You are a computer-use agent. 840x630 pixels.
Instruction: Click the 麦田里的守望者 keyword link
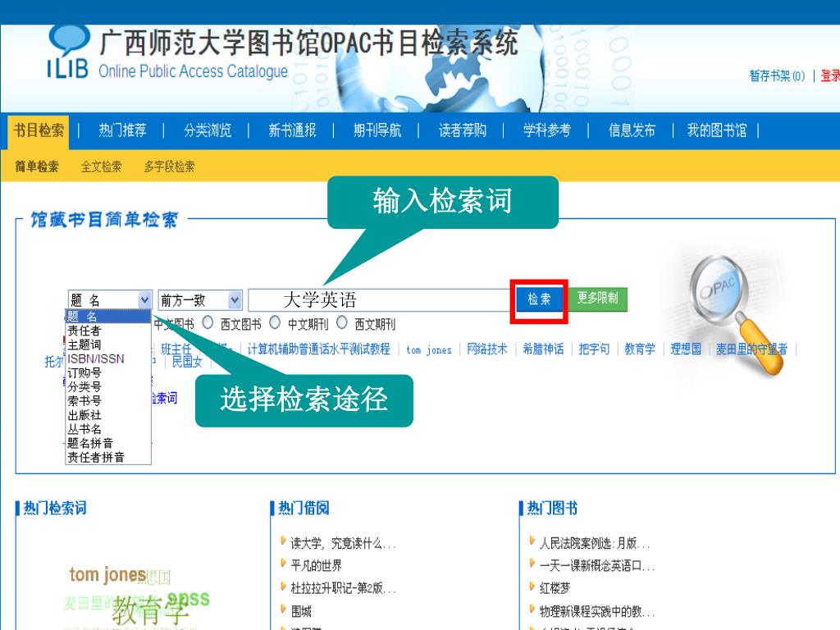(x=751, y=349)
